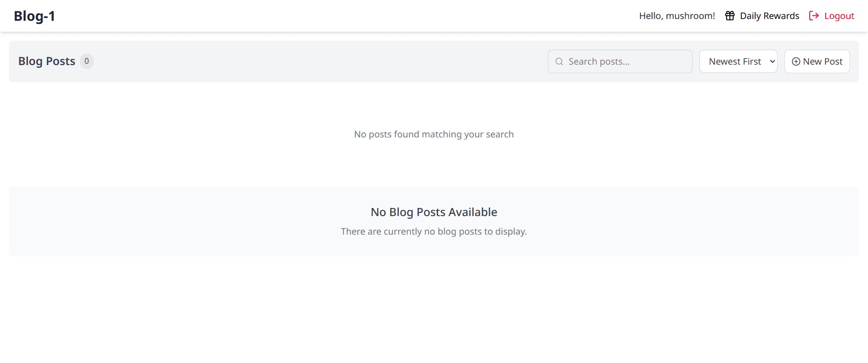Click the currently no blog posts description text
868x363 pixels.
pyautogui.click(x=434, y=231)
